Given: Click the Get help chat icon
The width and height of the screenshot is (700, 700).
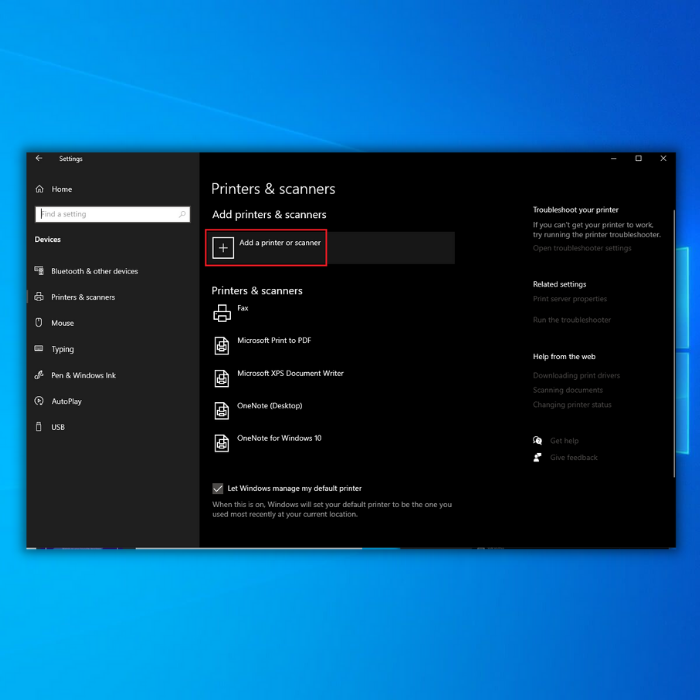Looking at the screenshot, I should 538,441.
